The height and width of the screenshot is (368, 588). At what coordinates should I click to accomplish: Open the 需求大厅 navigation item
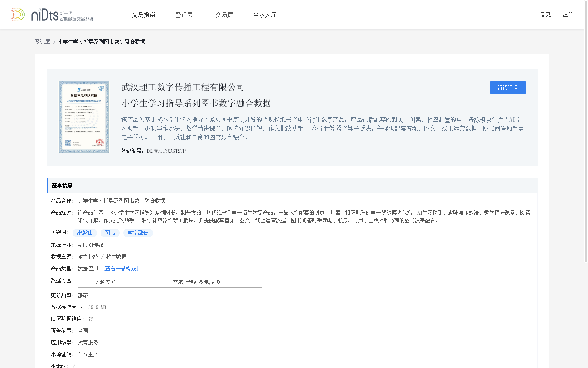coord(265,15)
